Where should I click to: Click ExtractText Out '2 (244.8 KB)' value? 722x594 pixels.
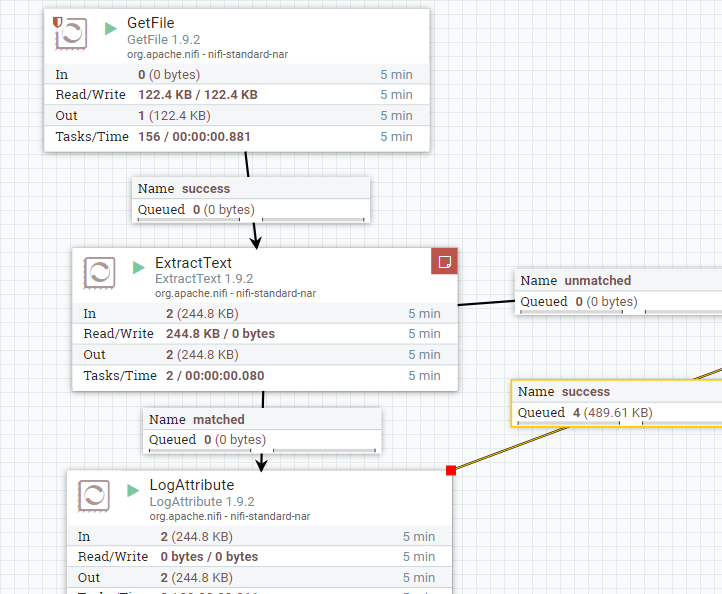(203, 355)
